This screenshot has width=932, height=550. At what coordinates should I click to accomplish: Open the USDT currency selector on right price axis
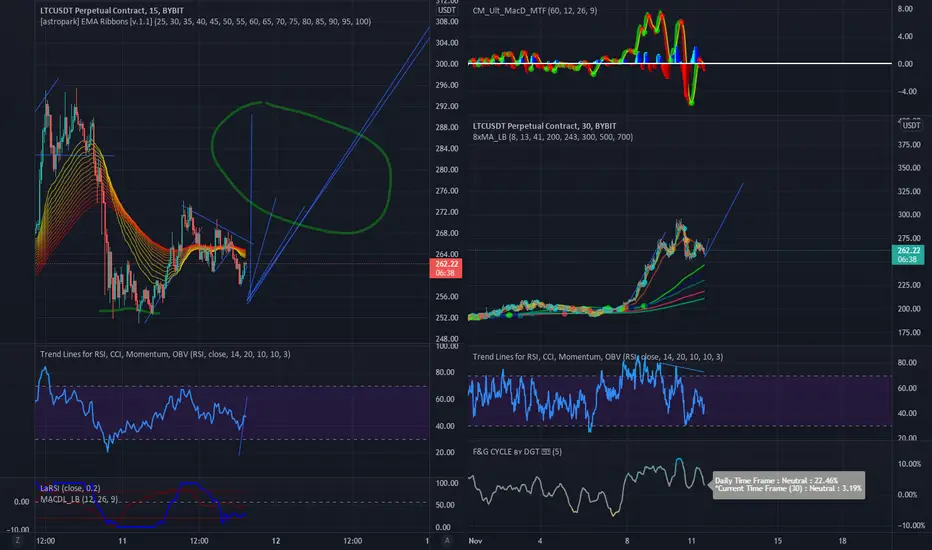(x=911, y=125)
